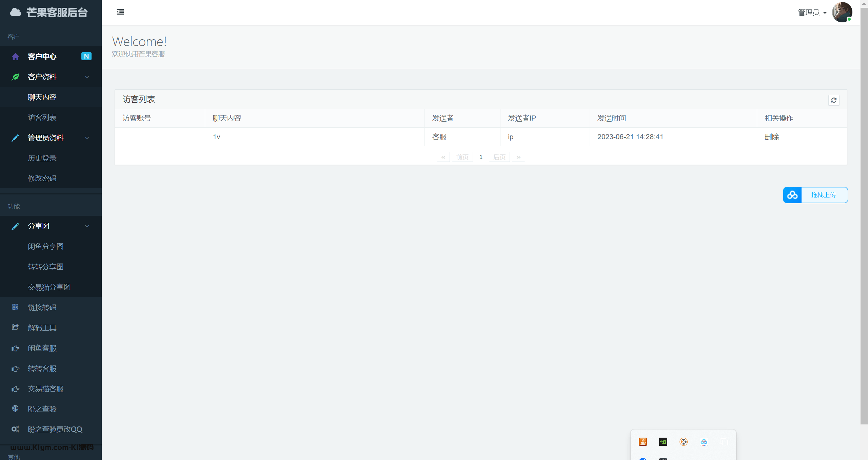Click the 链接转码 QR code icon
This screenshot has width=868, height=460.
[x=15, y=307]
